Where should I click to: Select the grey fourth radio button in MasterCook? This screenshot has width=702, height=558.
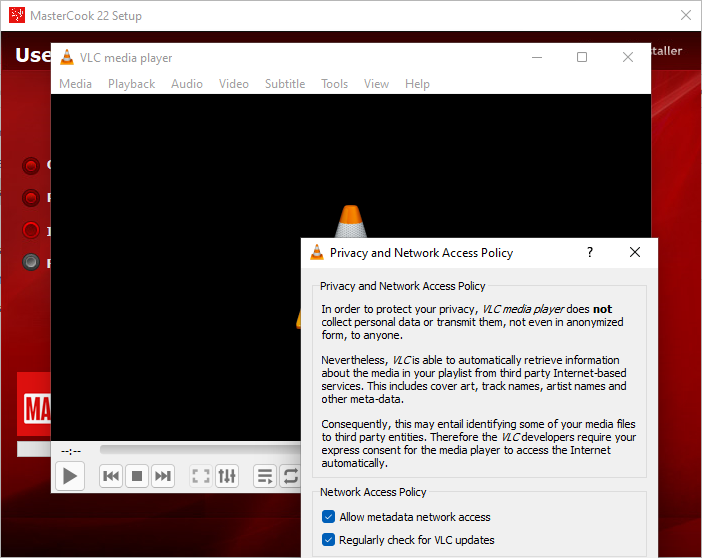(x=31, y=262)
